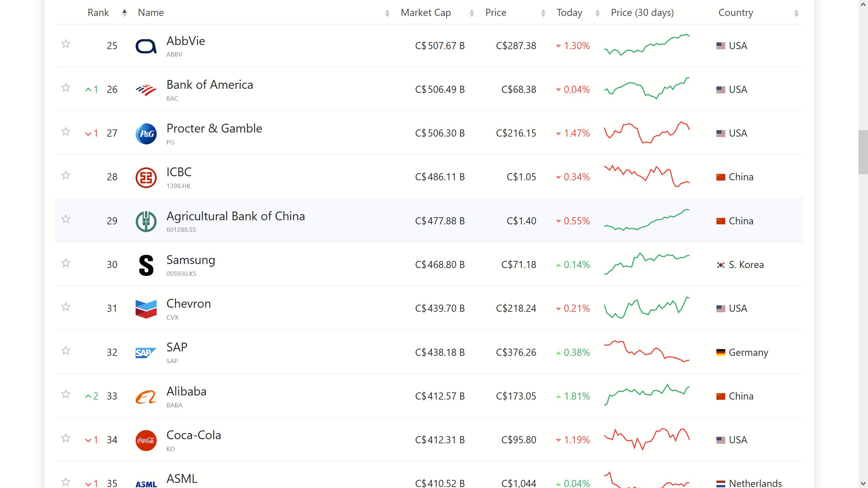This screenshot has height=488, width=868.
Task: Click the Alibaba orange logo
Action: [146, 396]
